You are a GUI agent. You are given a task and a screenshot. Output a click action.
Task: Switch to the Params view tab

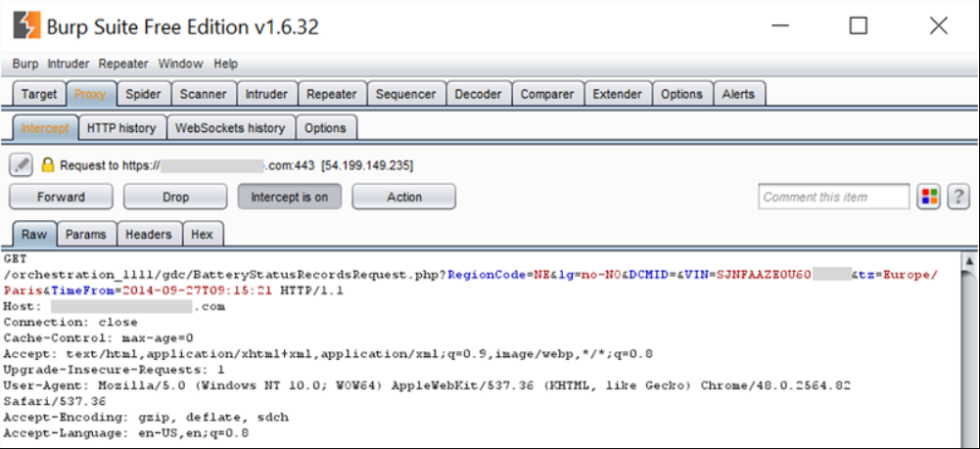85,234
